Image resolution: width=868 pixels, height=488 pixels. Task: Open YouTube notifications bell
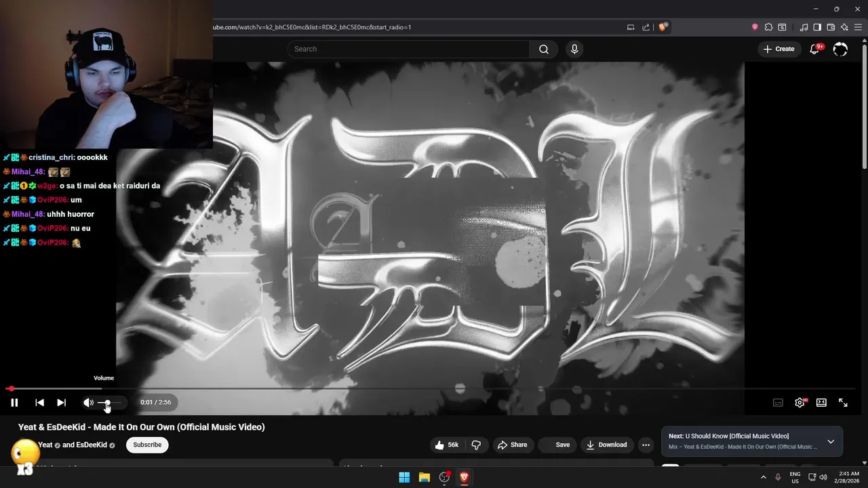[815, 49]
